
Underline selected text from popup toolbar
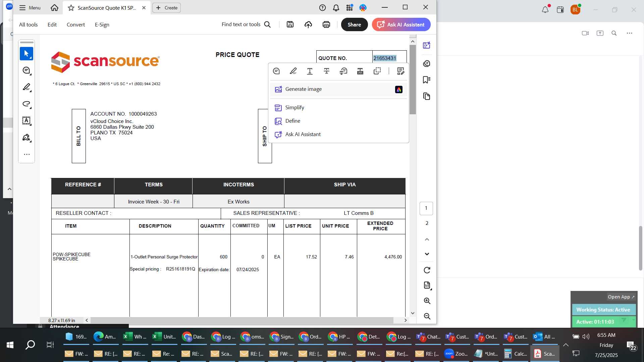(x=310, y=71)
